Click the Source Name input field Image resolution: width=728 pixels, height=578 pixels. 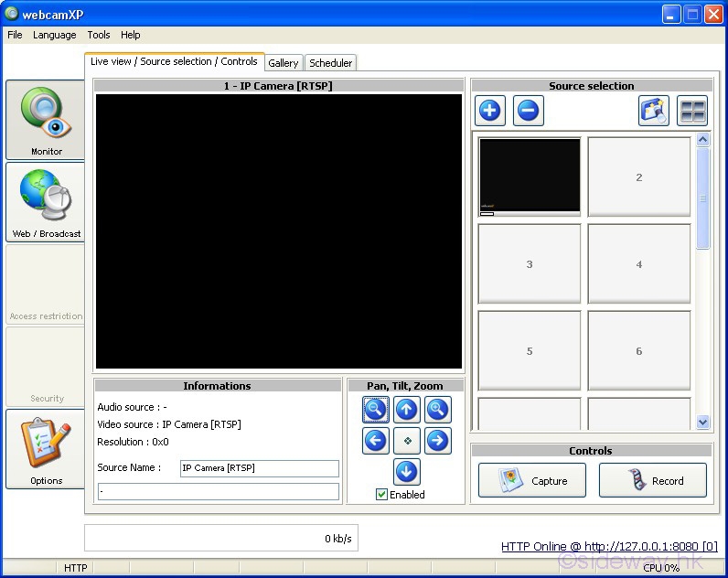260,468
